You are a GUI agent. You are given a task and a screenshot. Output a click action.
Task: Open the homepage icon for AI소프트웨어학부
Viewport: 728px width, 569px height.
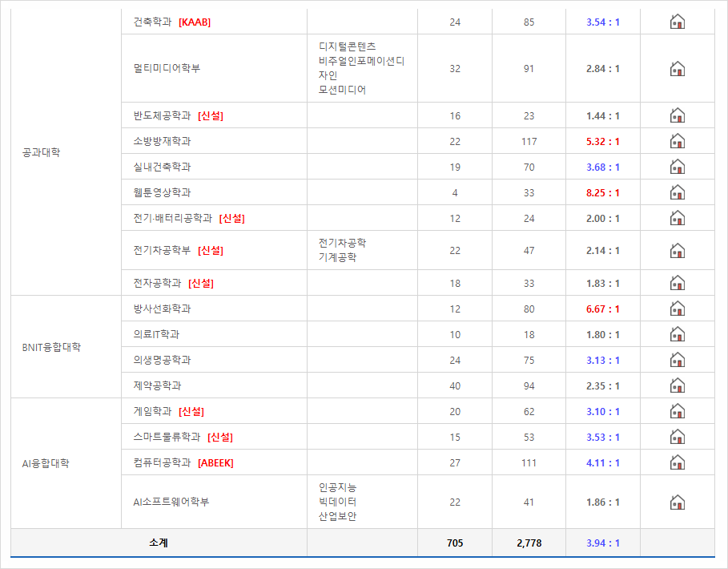pos(678,502)
